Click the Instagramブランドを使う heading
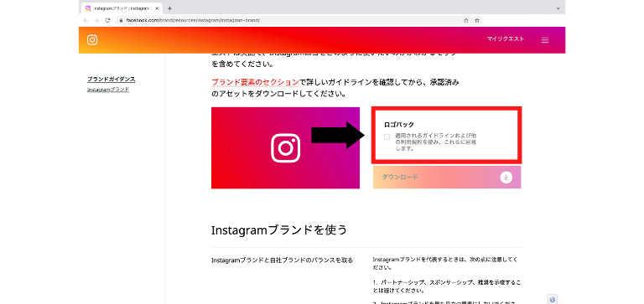 coord(279,229)
